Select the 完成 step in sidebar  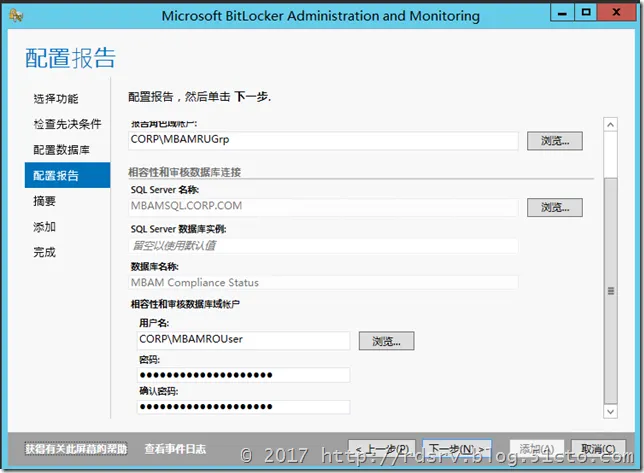pyautogui.click(x=44, y=252)
